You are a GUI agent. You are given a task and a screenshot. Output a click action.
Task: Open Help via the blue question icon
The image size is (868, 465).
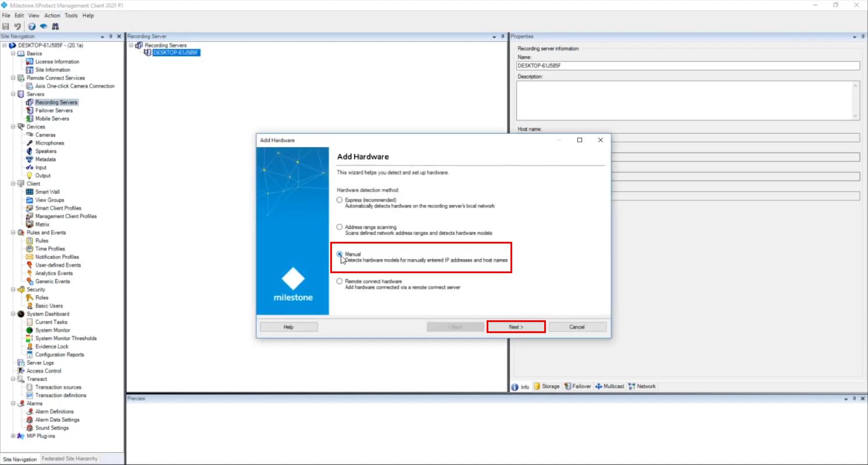tap(33, 26)
